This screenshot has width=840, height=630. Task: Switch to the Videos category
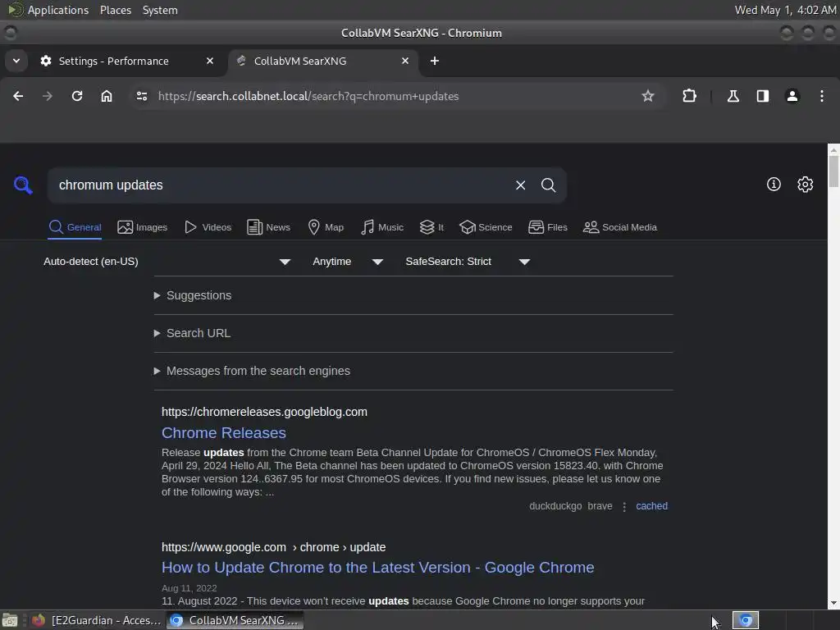coord(208,227)
